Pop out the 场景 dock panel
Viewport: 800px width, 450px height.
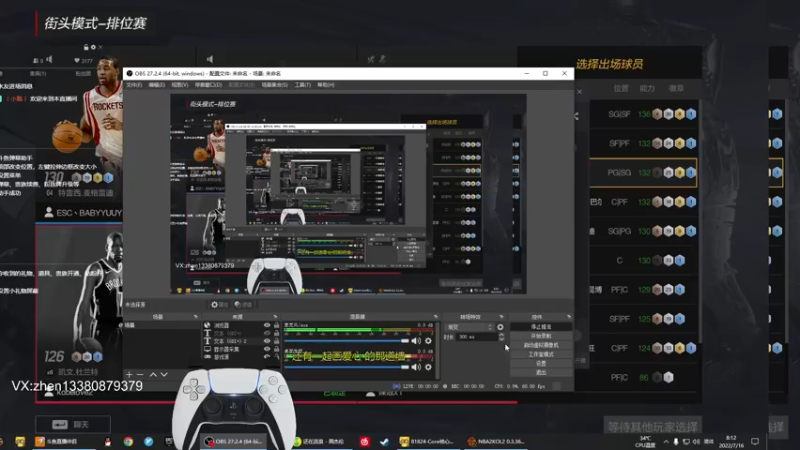[195, 317]
